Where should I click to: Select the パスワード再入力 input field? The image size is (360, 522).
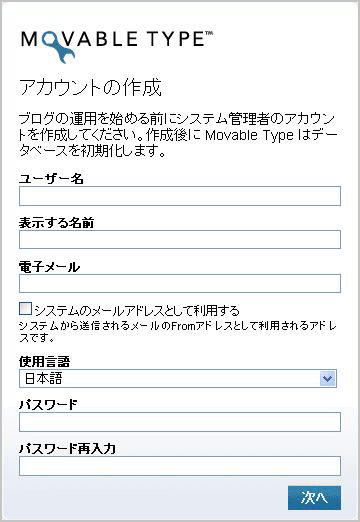(180, 466)
